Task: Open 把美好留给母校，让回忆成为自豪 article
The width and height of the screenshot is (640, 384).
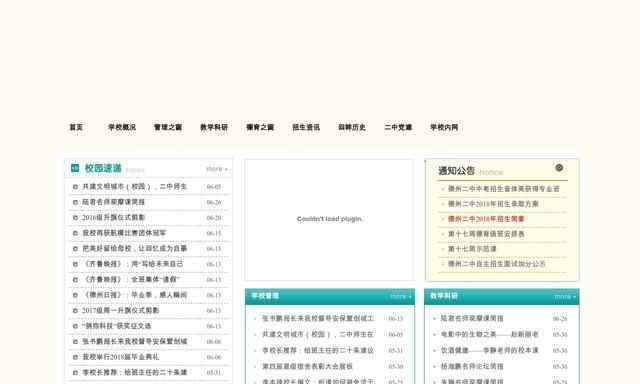Action: pos(134,249)
